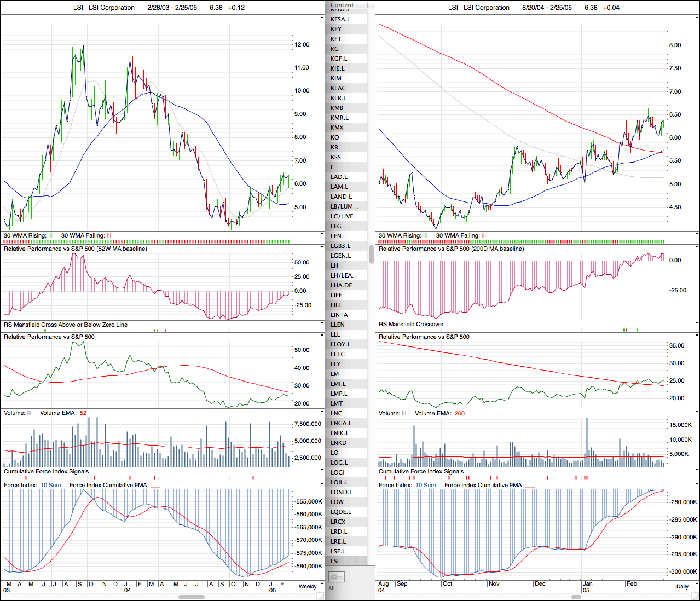The height and width of the screenshot is (601, 700).
Task: Choose the highlighted LSI symbol row
Action: point(335,561)
